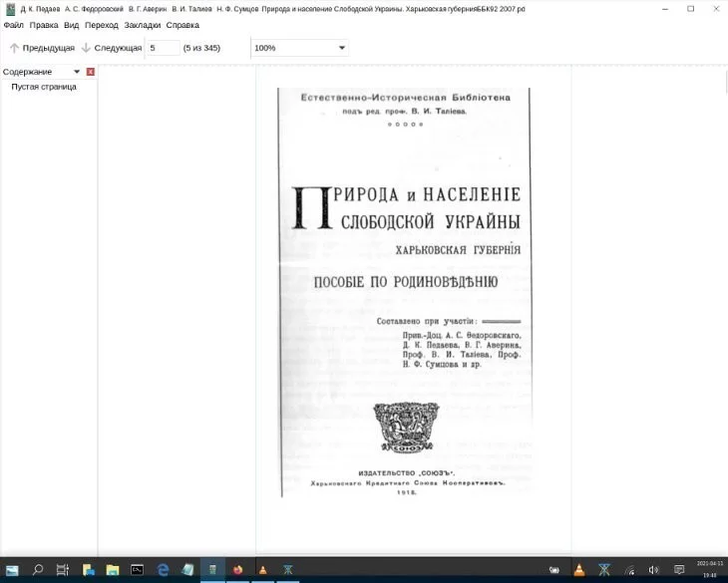Click the vertical scrollbar handle at right
Image resolution: width=728 pixels, height=583 pixels.
click(x=725, y=83)
